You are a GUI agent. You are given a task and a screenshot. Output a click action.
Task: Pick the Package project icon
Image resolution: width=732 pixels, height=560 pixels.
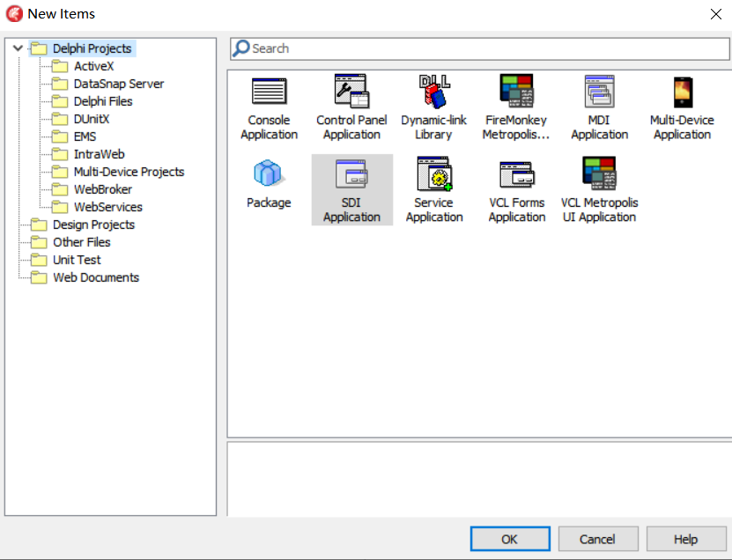click(269, 173)
